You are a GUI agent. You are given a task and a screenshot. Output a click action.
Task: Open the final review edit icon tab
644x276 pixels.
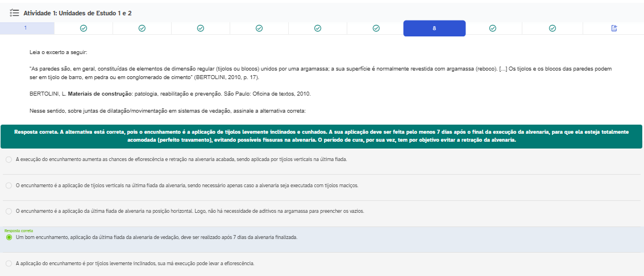point(614,28)
